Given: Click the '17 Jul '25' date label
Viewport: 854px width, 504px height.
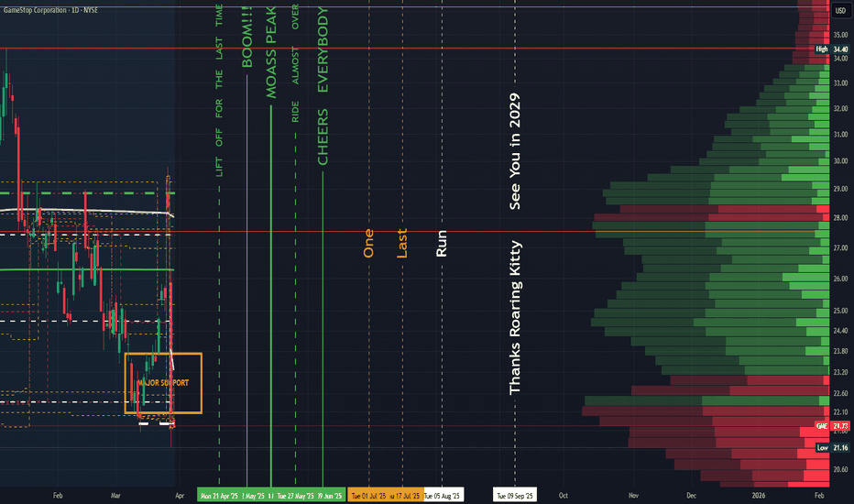Looking at the screenshot, I should pyautogui.click(x=405, y=495).
